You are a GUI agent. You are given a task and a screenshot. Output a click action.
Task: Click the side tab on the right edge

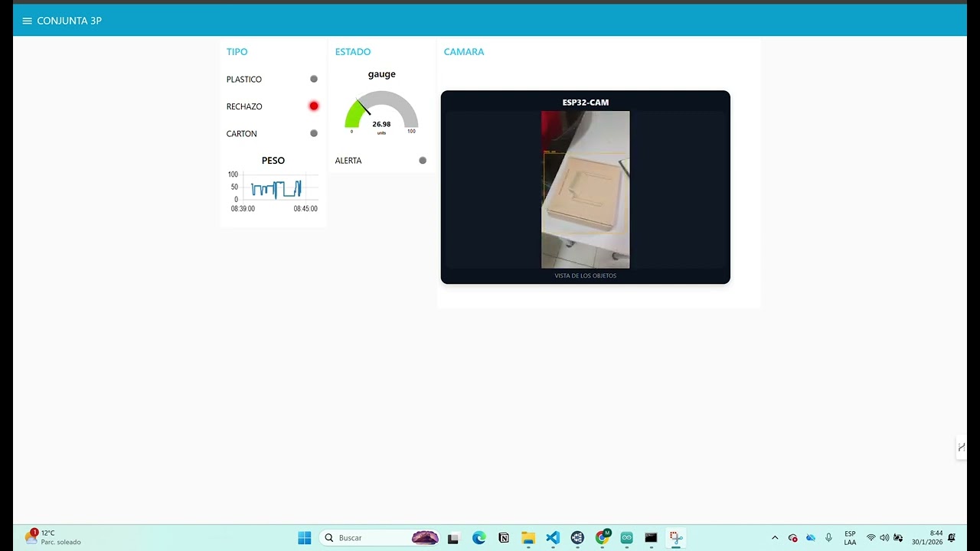(x=961, y=447)
